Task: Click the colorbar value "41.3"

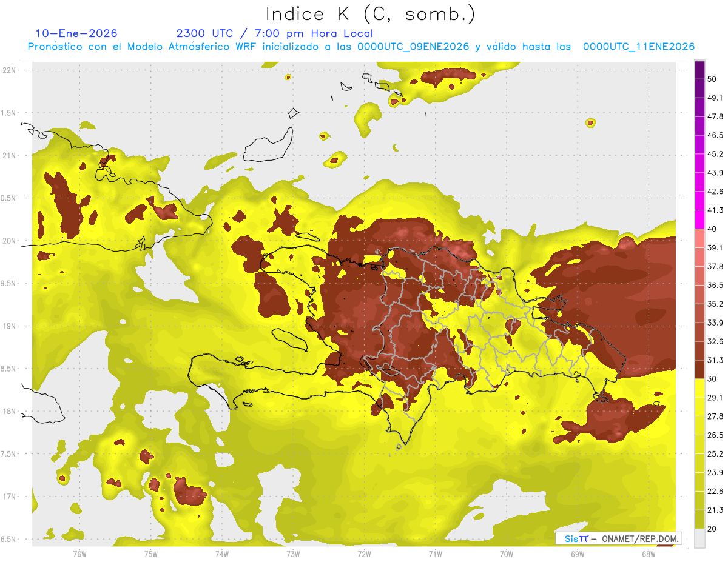Action: (x=715, y=210)
